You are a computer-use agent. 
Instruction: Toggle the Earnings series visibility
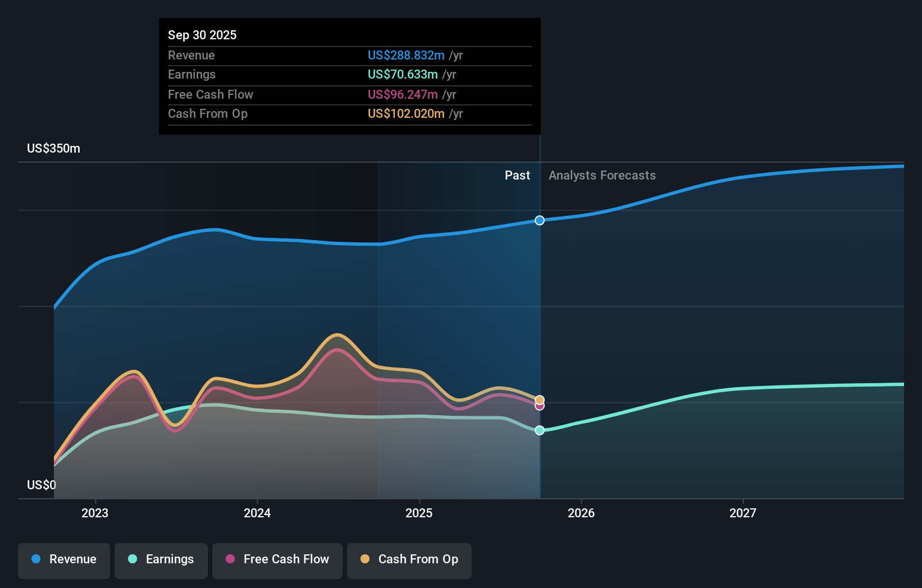(x=161, y=559)
